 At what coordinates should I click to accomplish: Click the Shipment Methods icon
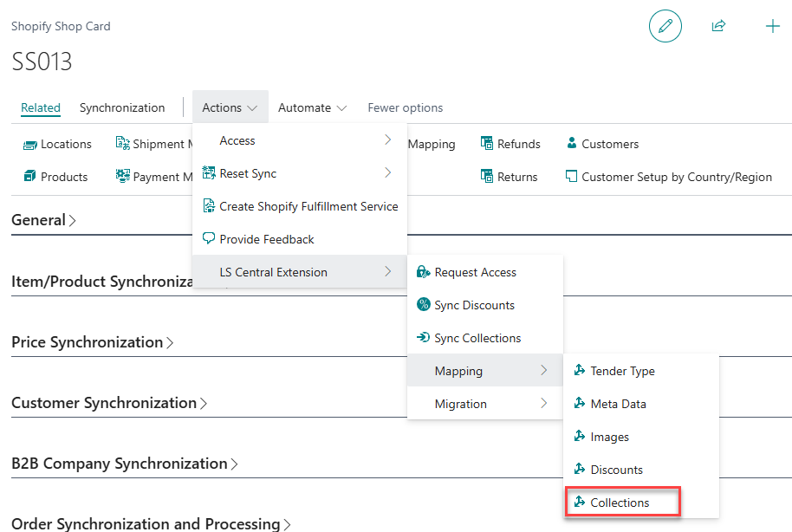coord(122,144)
